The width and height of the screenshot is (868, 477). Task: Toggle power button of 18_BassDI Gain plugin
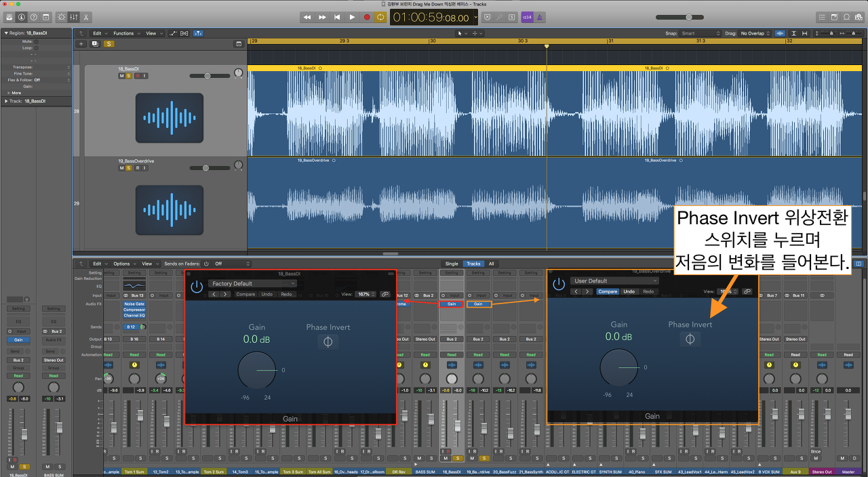[x=197, y=287]
